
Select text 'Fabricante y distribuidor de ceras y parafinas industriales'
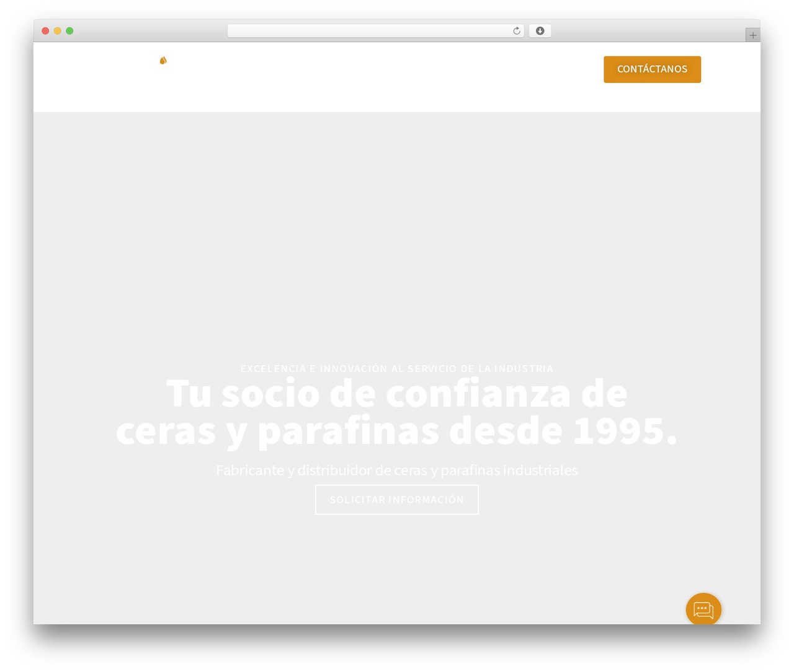(397, 471)
